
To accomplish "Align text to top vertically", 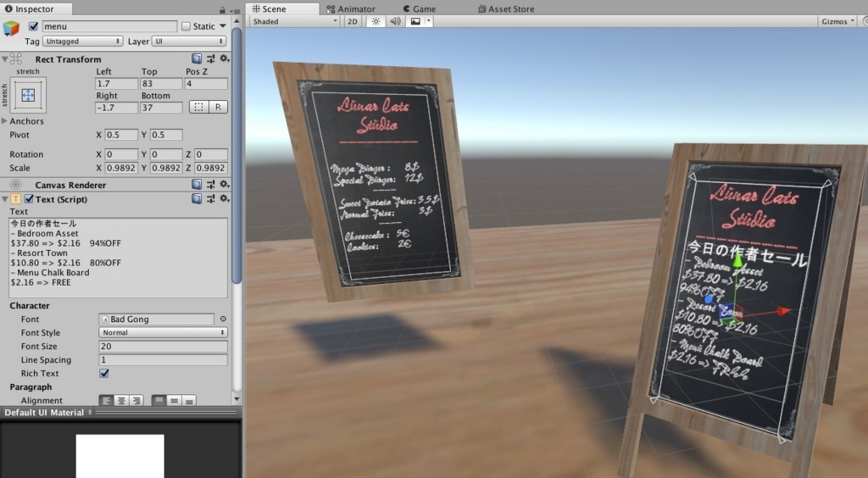I will [159, 401].
